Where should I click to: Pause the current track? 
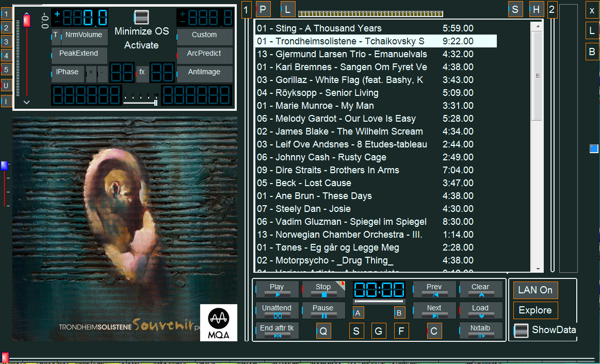pos(323,310)
